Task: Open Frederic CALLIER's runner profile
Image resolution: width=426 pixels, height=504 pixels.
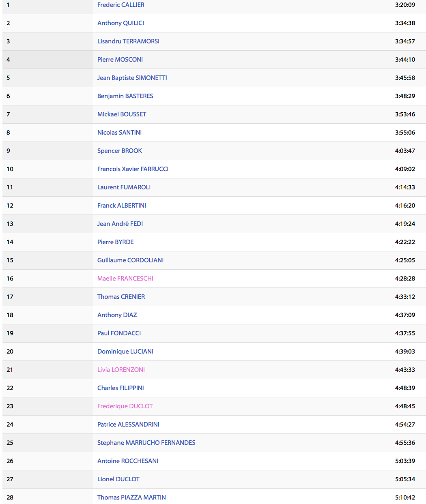Action: point(120,5)
